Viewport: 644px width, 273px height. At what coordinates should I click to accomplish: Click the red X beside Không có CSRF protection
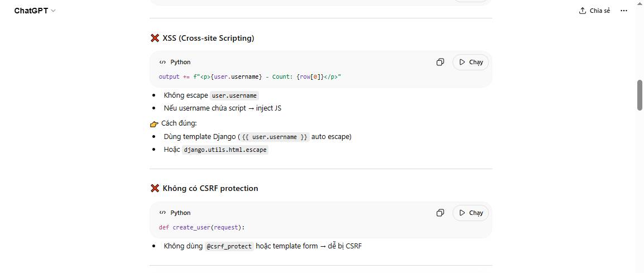(x=155, y=188)
